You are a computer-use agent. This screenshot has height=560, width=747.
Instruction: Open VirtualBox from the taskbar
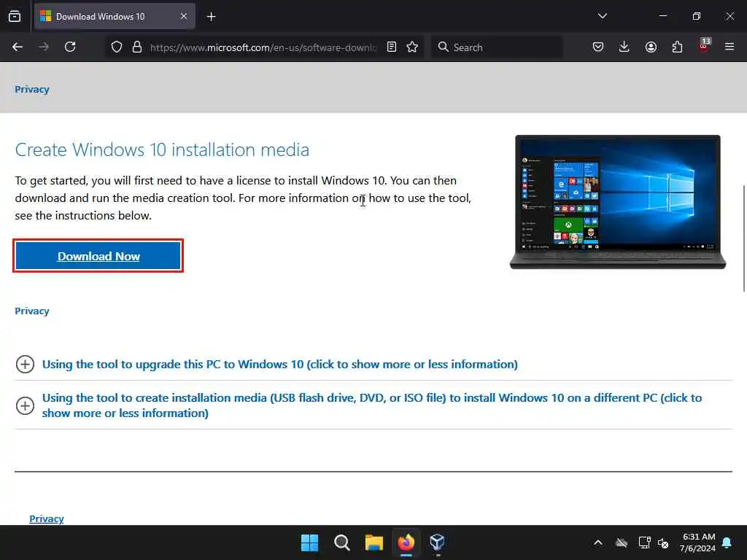point(438,542)
